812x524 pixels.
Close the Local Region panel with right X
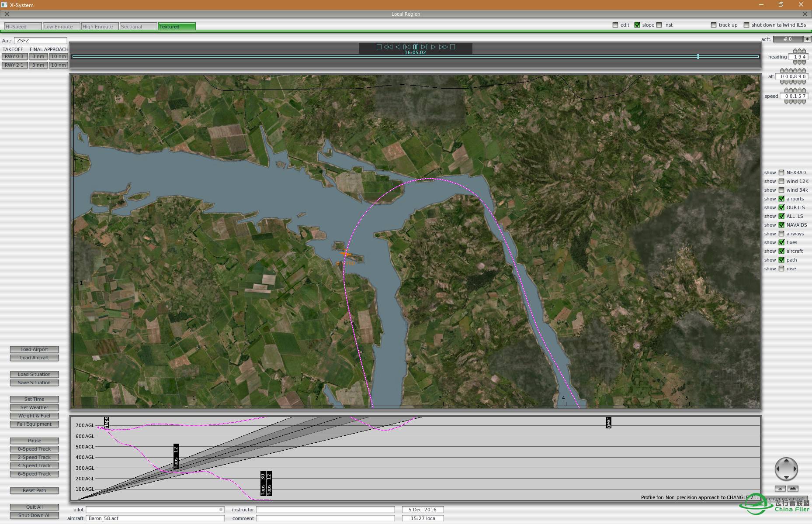(805, 14)
